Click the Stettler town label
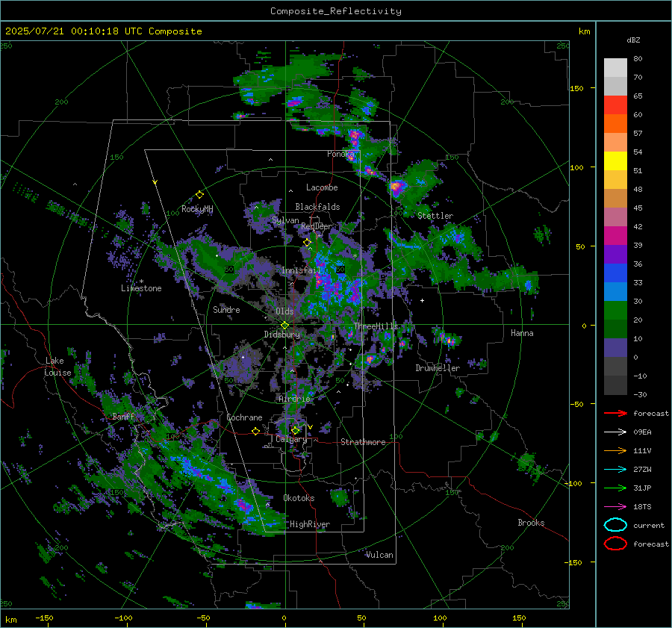This screenshot has height=628, width=672. (x=435, y=216)
